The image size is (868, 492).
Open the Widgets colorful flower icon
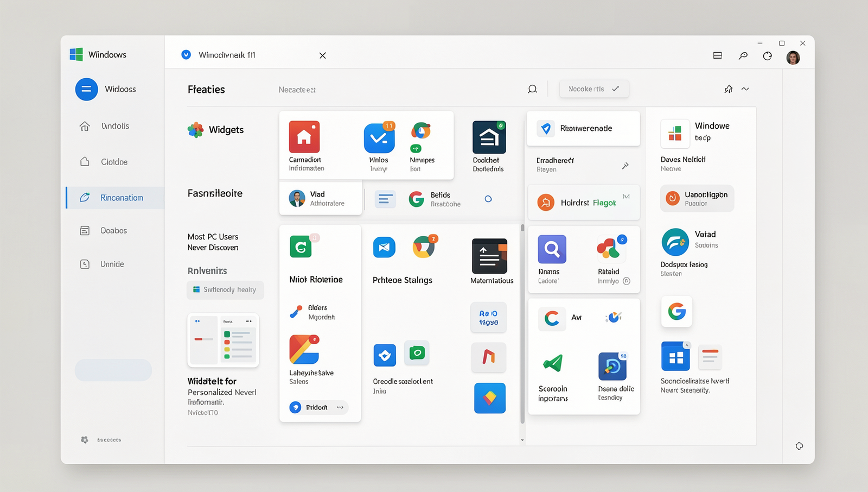195,130
